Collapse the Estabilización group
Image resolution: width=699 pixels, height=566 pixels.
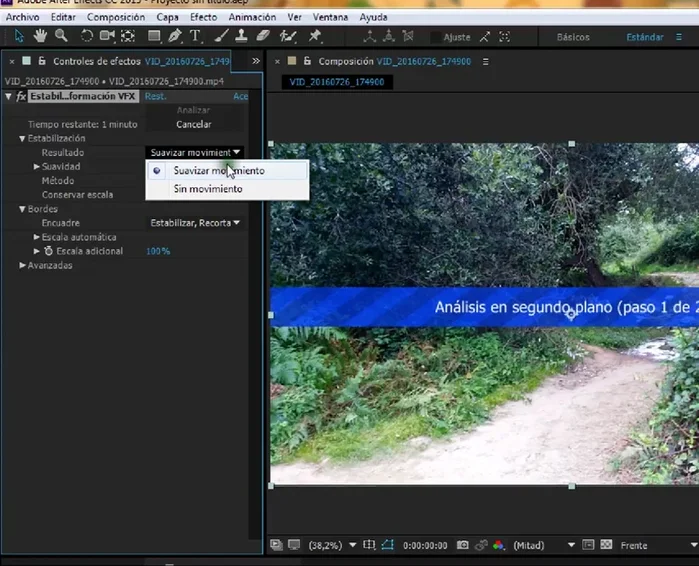(22, 138)
